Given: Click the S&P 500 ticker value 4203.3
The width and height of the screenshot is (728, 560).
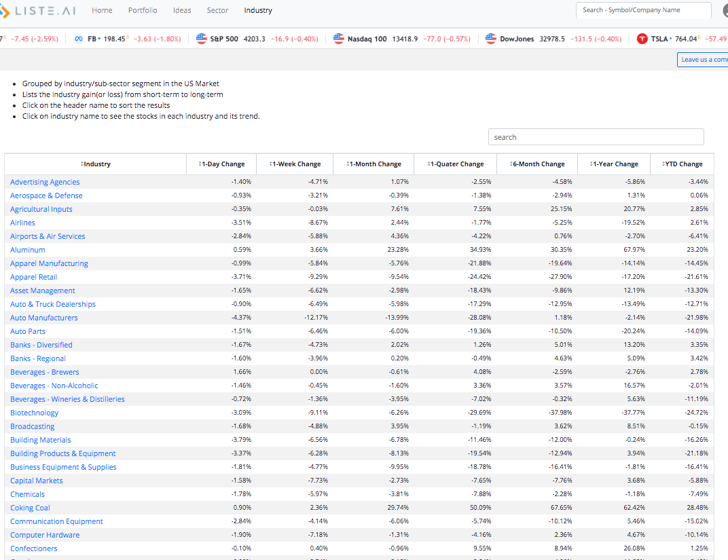Looking at the screenshot, I should coord(255,39).
